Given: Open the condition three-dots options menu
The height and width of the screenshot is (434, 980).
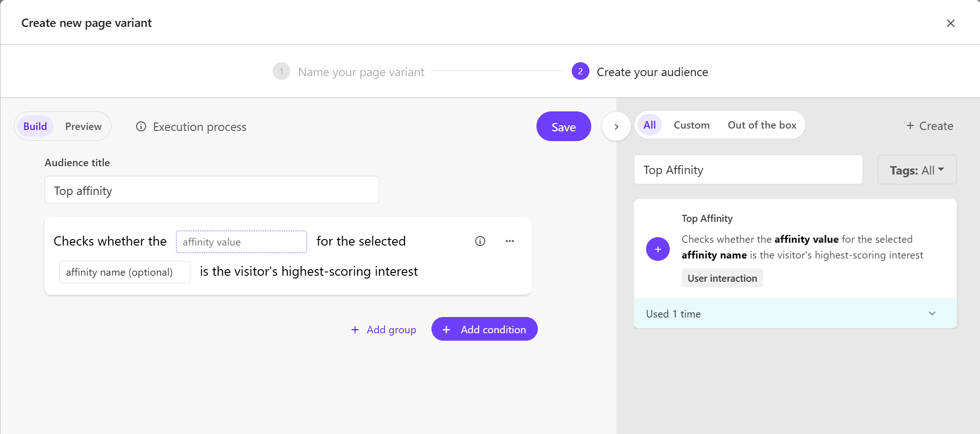Looking at the screenshot, I should [x=510, y=241].
